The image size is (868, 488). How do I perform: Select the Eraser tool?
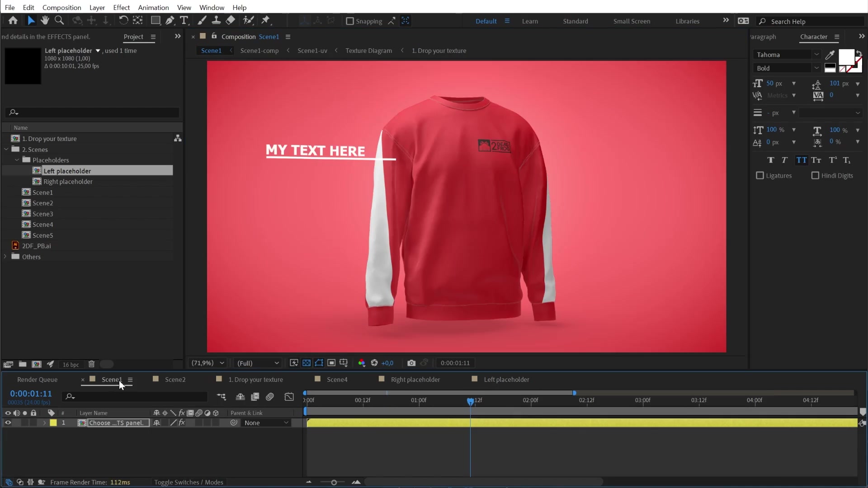click(x=231, y=20)
